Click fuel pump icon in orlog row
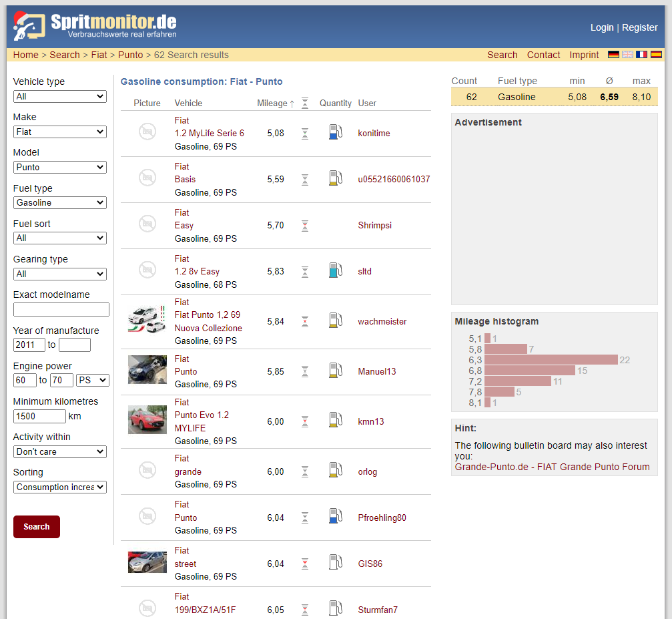Image resolution: width=672 pixels, height=619 pixels. (336, 471)
